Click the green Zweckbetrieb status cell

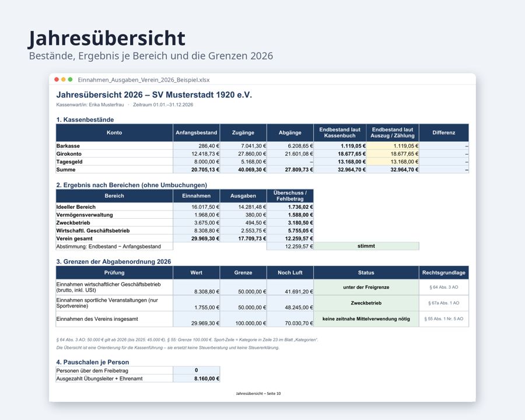point(366,303)
